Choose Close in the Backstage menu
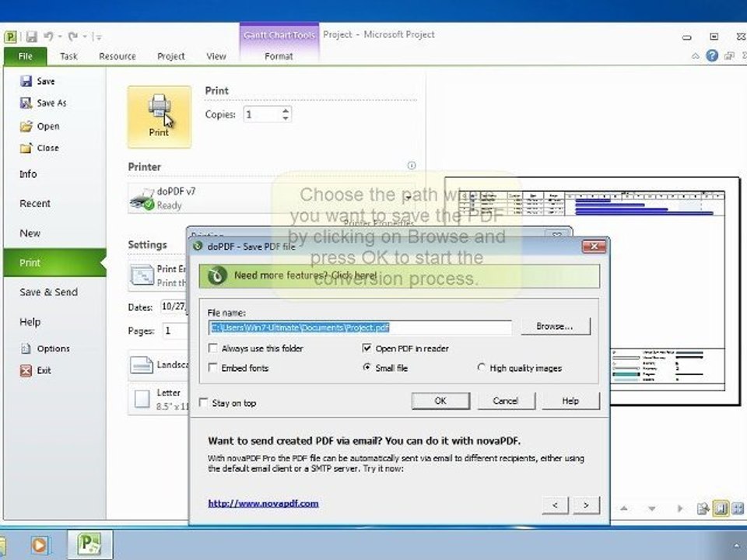747x560 pixels. click(40, 148)
